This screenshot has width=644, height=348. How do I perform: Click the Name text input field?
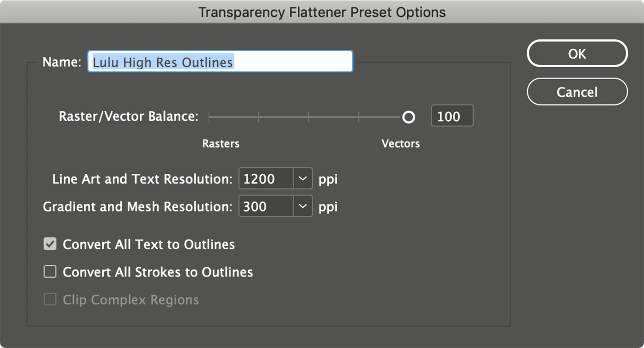pyautogui.click(x=220, y=62)
